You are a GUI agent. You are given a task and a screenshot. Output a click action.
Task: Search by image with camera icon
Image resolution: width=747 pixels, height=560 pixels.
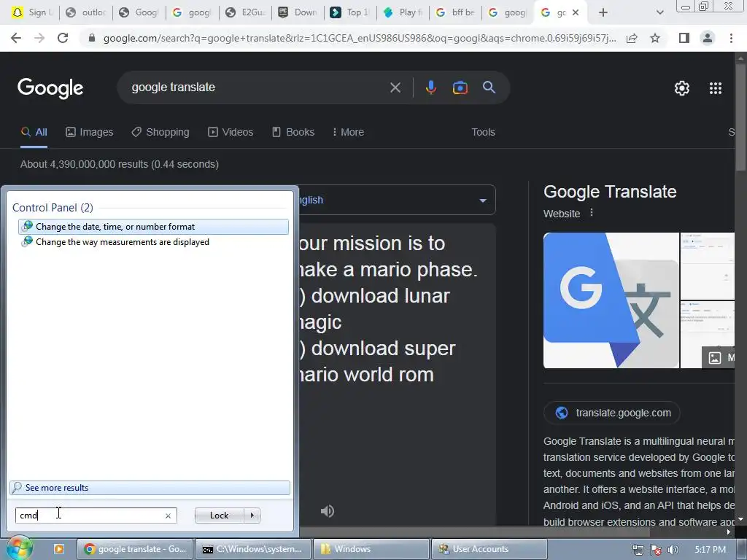coord(460,87)
